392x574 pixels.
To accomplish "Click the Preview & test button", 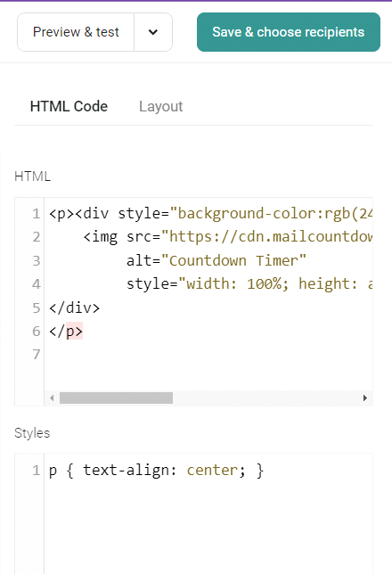I will [76, 32].
